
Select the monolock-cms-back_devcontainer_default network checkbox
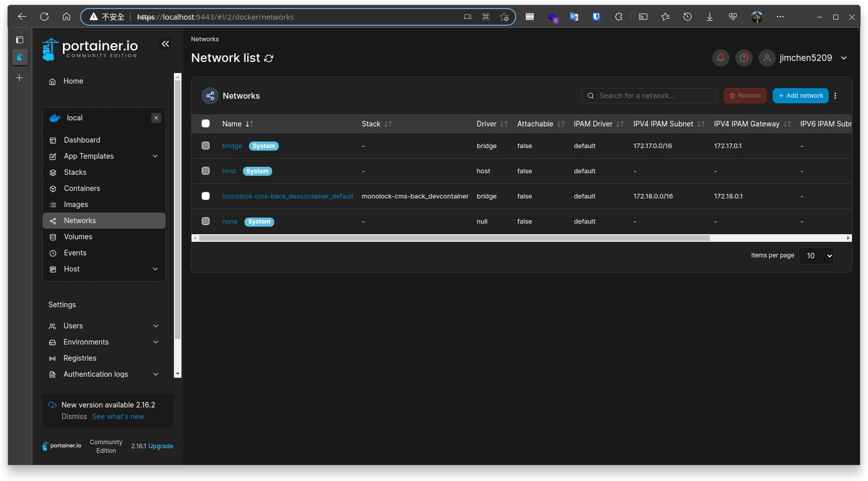pos(206,196)
